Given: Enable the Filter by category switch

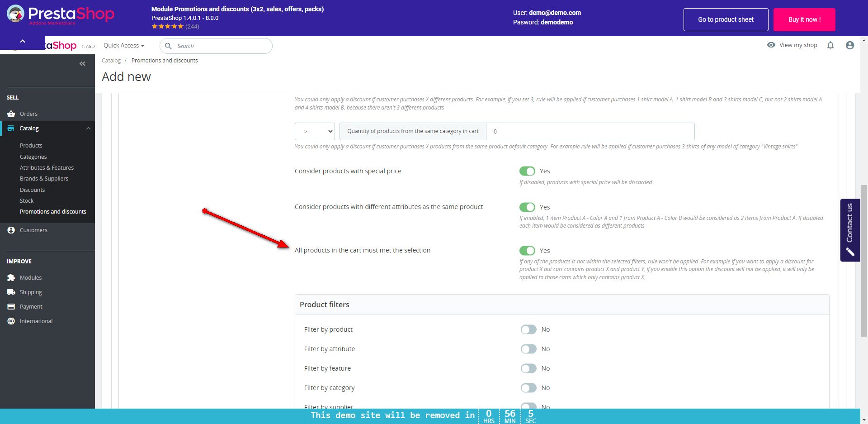Looking at the screenshot, I should [x=528, y=388].
